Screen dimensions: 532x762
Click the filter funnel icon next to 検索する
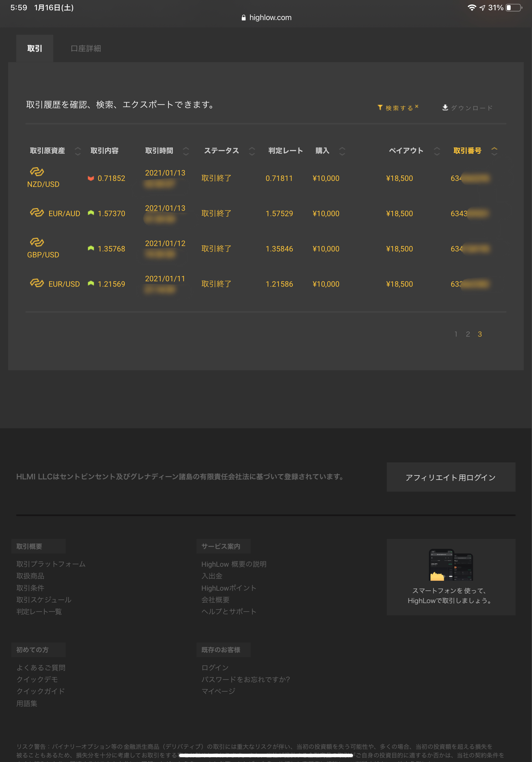[380, 107]
